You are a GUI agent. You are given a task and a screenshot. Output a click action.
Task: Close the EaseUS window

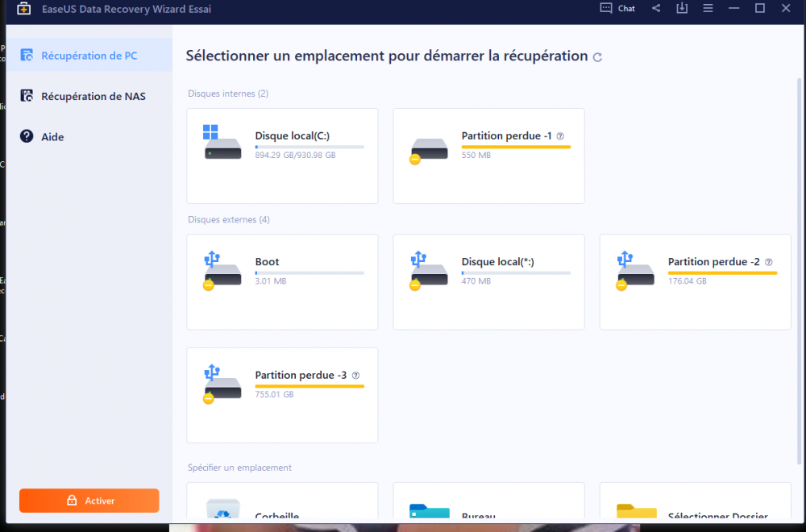click(x=786, y=8)
